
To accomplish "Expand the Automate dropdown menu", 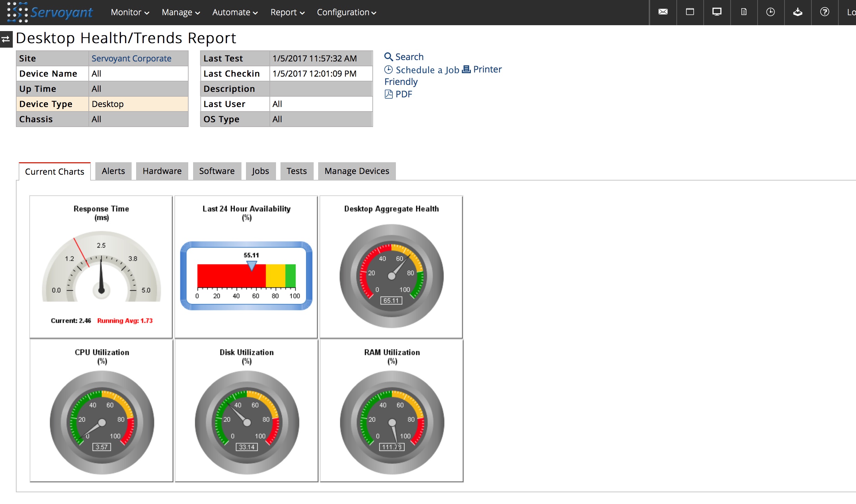I will pyautogui.click(x=234, y=12).
